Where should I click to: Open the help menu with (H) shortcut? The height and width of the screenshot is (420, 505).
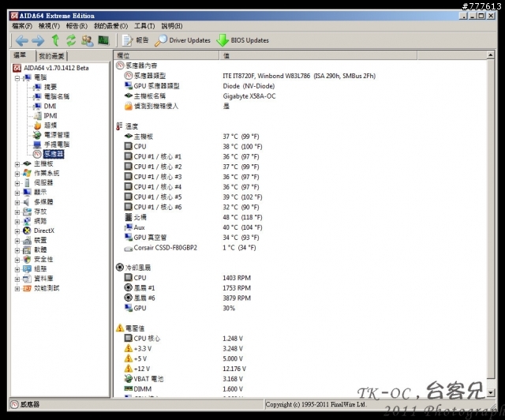(172, 26)
